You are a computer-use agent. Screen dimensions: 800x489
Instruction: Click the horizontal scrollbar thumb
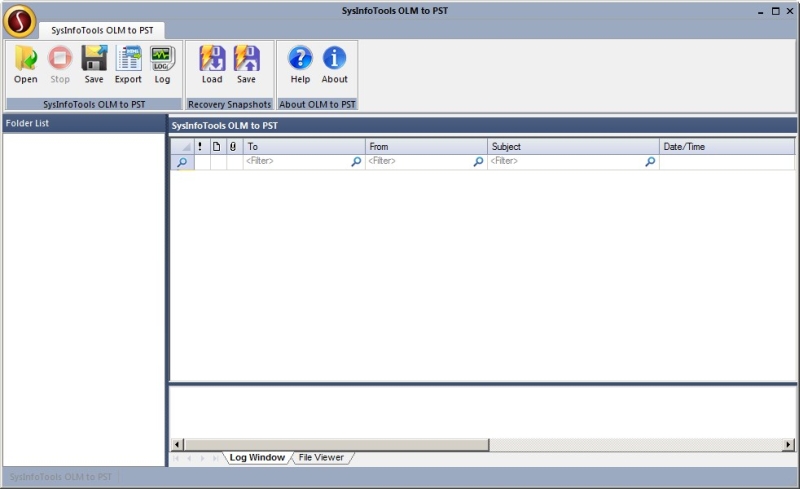click(x=336, y=445)
